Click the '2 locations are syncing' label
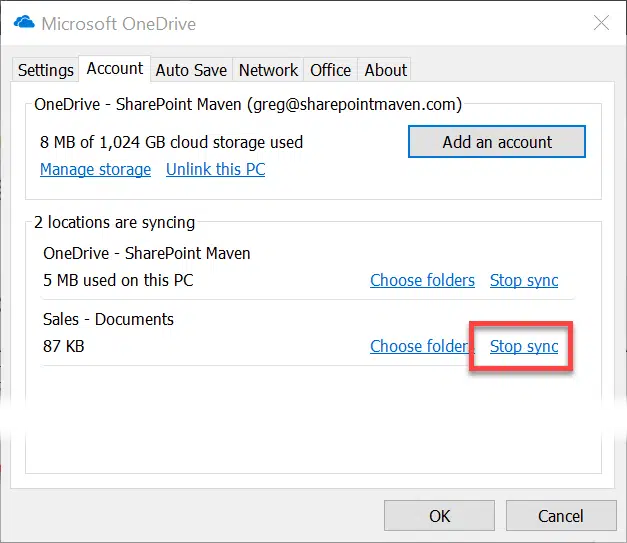The height and width of the screenshot is (543, 627). pos(114,222)
